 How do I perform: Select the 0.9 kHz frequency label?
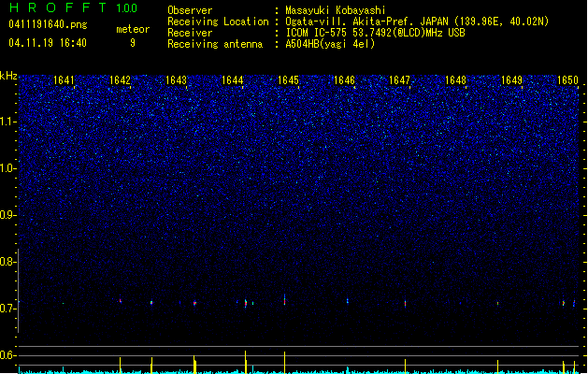[8, 215]
